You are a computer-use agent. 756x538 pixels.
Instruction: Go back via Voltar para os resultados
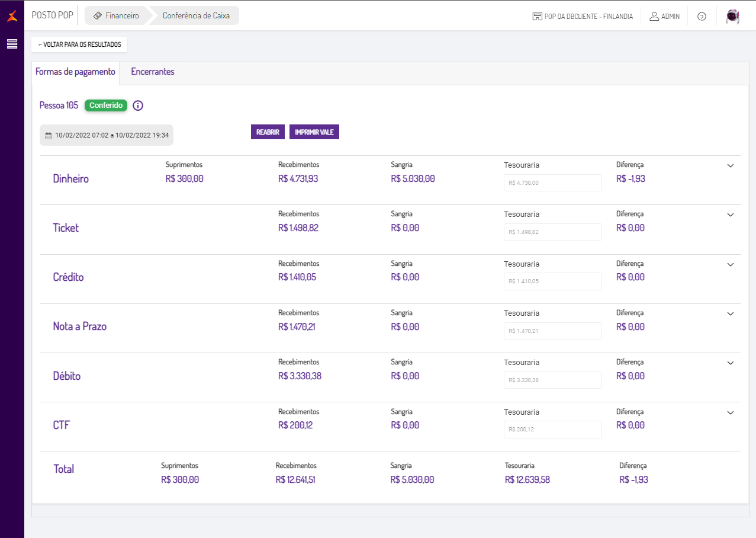tap(79, 44)
